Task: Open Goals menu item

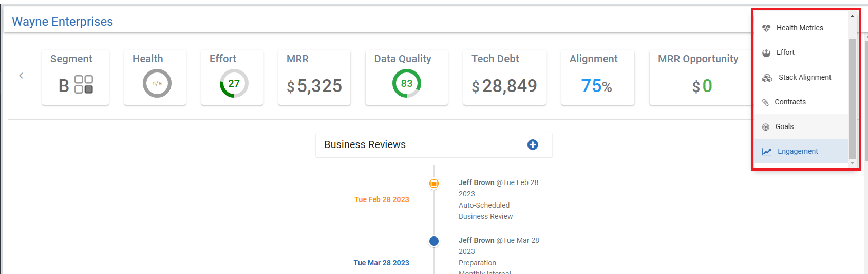Action: (x=801, y=126)
